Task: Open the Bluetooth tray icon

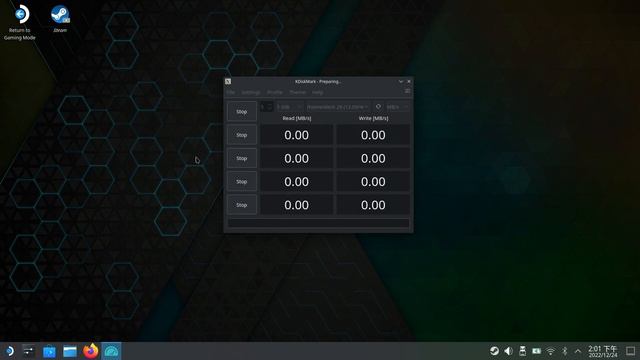Action: click(565, 351)
